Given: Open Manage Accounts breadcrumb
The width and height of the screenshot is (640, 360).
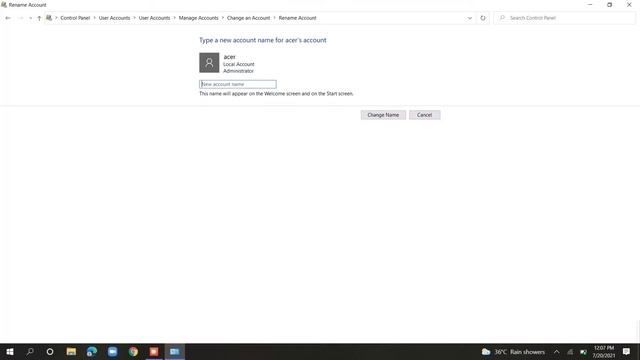Looking at the screenshot, I should pos(198,18).
